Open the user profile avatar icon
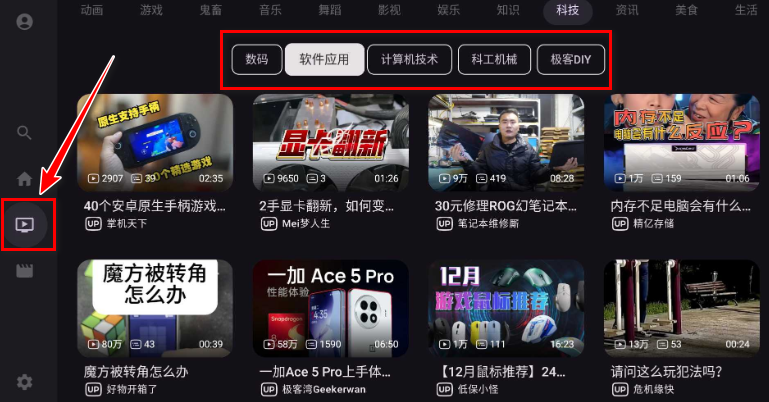 pos(25,22)
